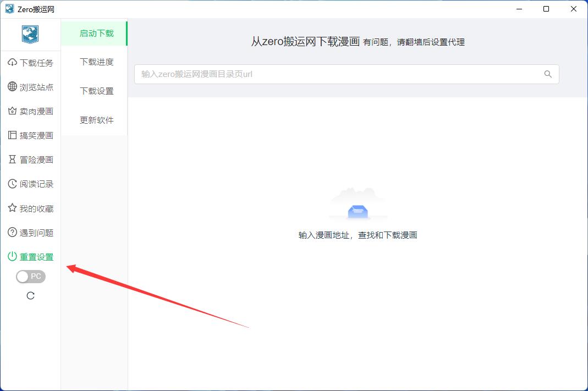Click the comic directory URL input field
This screenshot has height=391, width=588.
[330, 74]
